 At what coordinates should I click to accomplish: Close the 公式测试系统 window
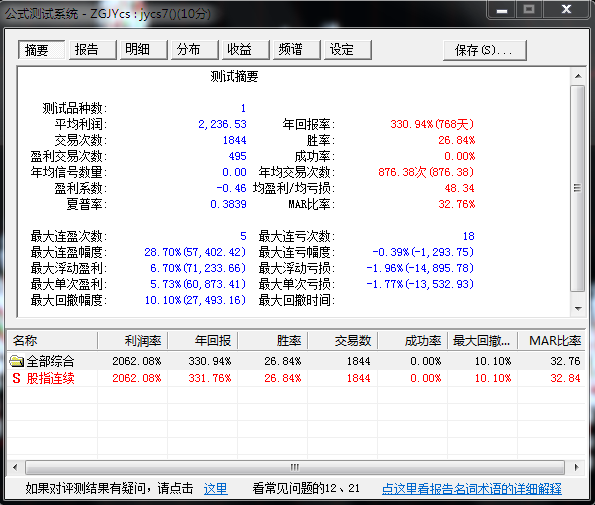tap(567, 9)
